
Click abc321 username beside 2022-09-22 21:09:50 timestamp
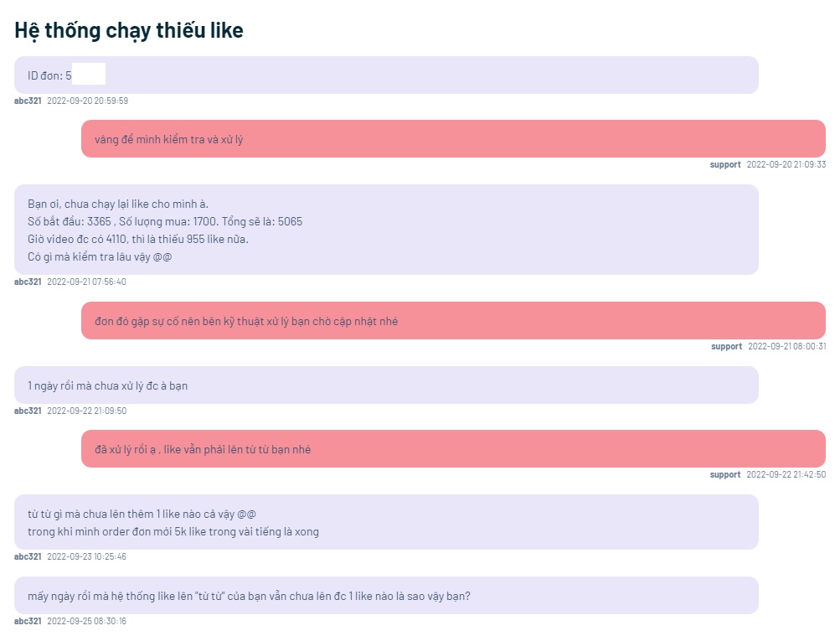pos(28,411)
